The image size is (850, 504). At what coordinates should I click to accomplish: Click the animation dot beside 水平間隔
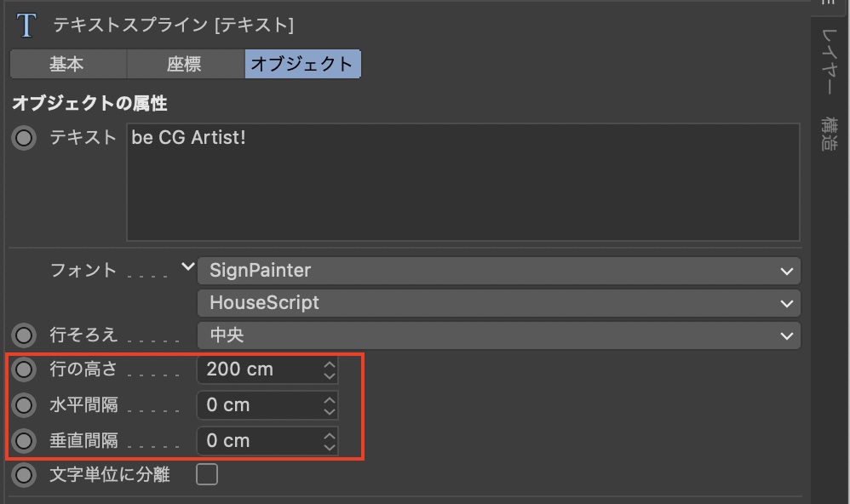(x=25, y=405)
